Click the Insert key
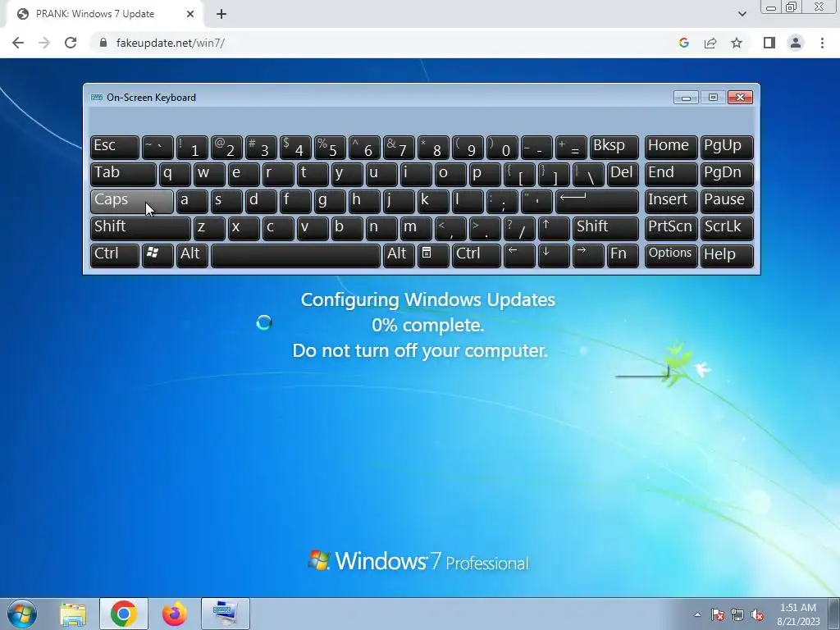 coord(671,201)
